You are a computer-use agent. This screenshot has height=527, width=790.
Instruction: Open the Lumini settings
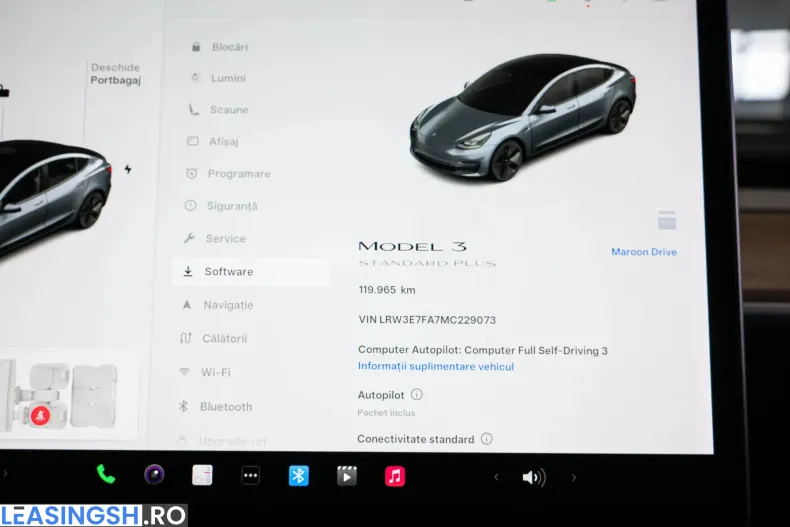click(218, 78)
